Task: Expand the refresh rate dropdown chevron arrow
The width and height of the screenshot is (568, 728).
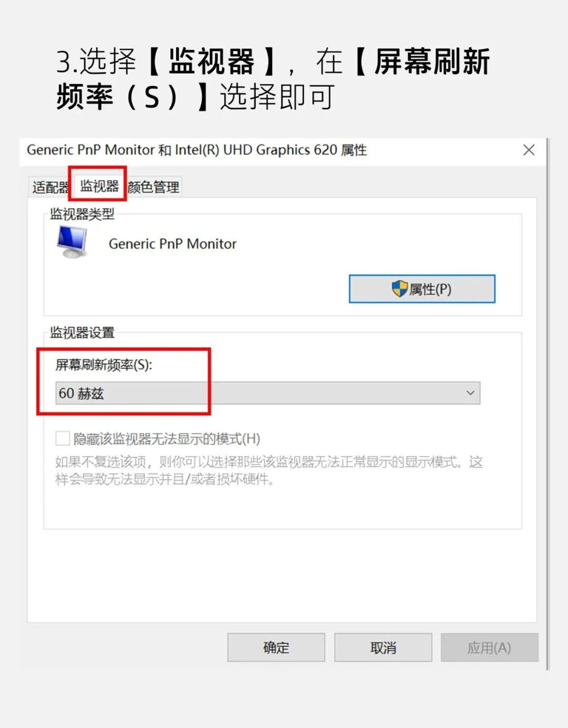Action: (x=470, y=393)
